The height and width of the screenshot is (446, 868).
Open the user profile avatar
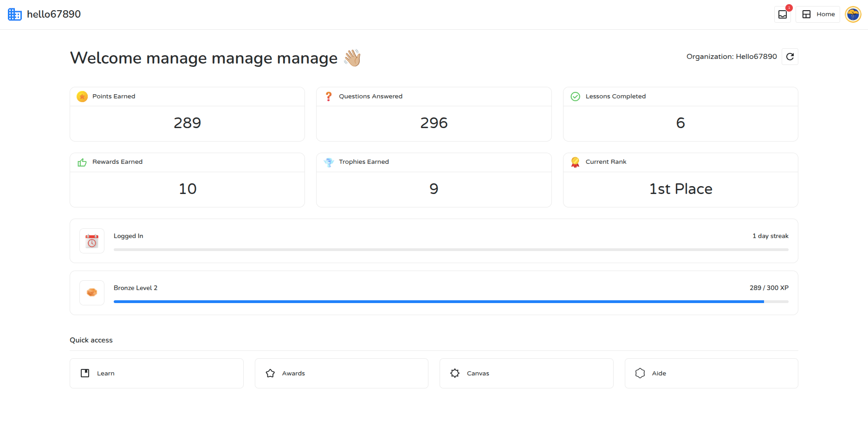coord(853,14)
